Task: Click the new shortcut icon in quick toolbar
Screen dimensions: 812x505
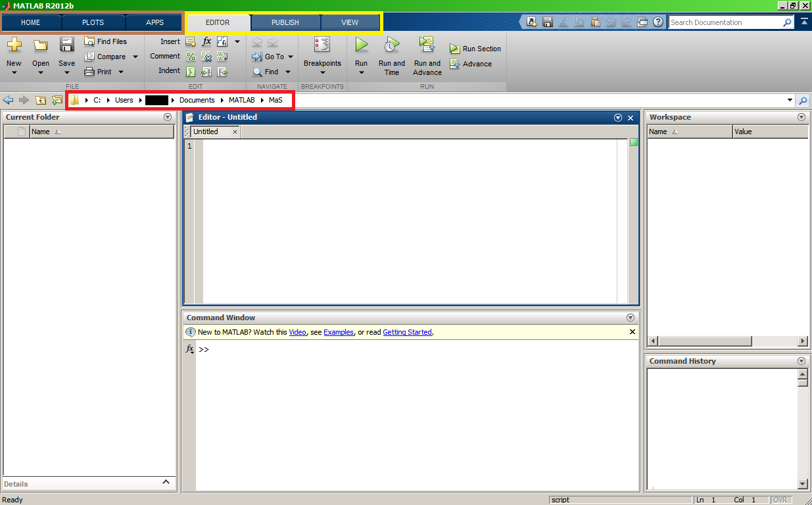Action: tap(532, 22)
